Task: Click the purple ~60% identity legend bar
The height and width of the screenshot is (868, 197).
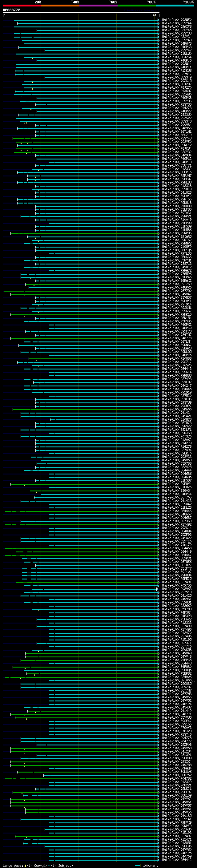Action: point(99,6)
